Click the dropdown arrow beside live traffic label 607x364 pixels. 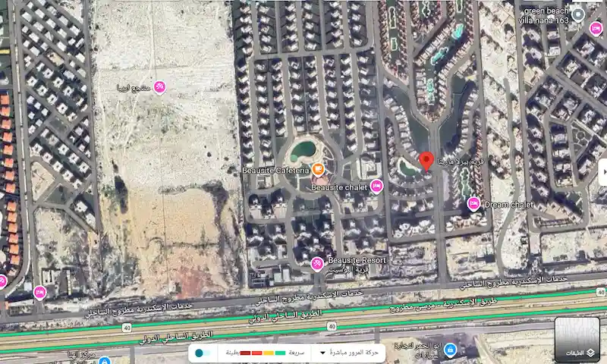pos(322,353)
